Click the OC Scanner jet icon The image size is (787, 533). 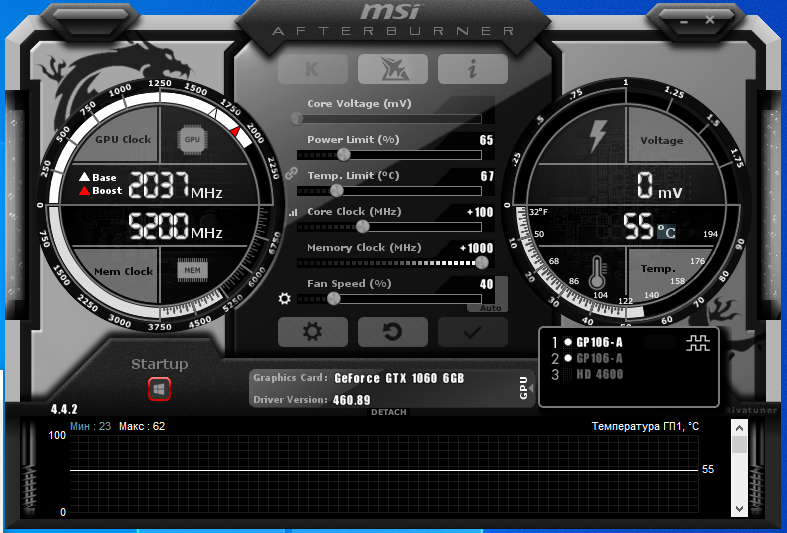392,69
